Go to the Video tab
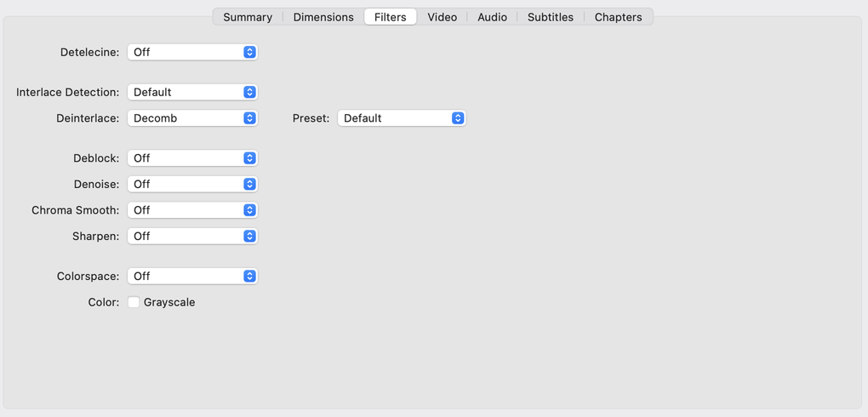 click(442, 17)
